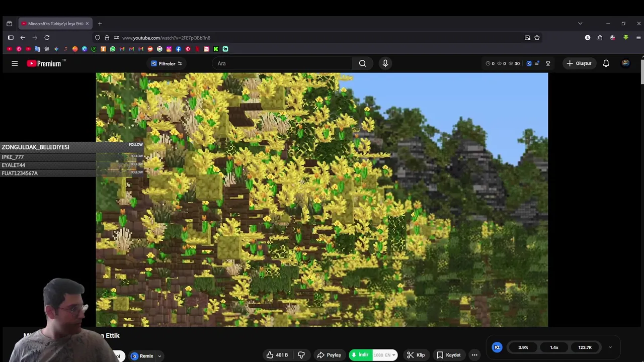Viewport: 644px width, 362px height.
Task: Click the IPKE_777 username
Action: pyautogui.click(x=13, y=157)
